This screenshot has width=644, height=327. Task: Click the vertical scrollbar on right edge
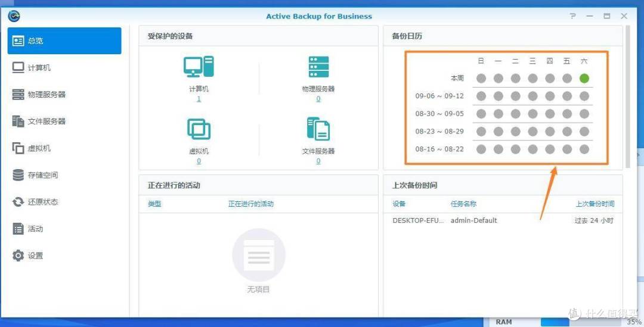click(627, 97)
